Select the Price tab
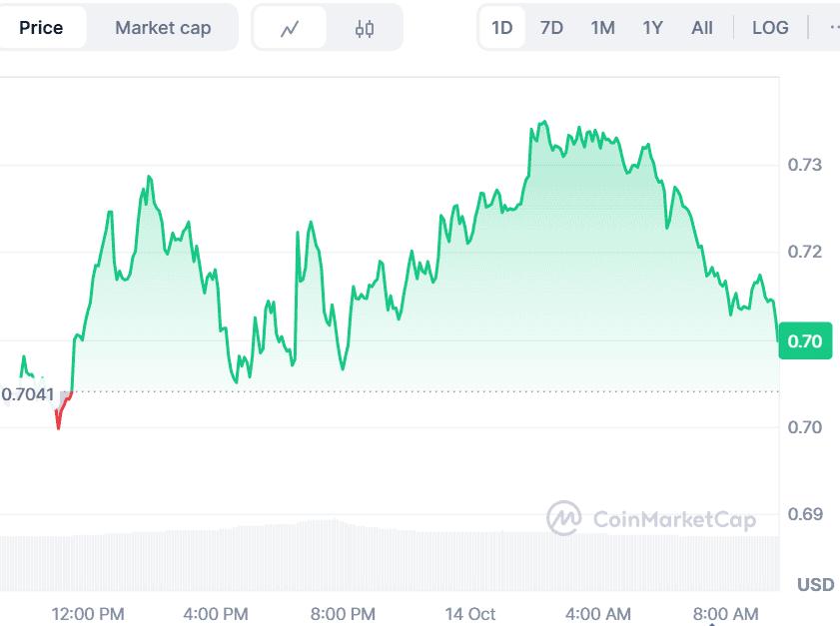The height and width of the screenshot is (626, 840). [43, 28]
